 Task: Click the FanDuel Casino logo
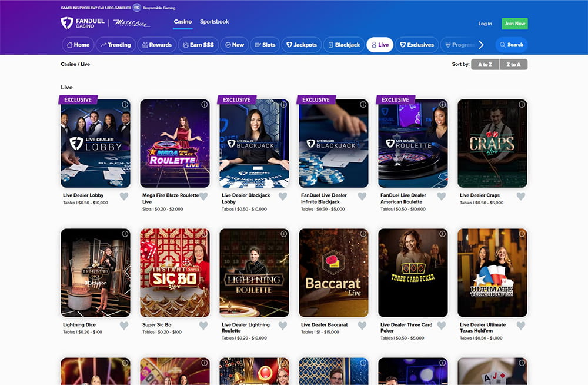click(x=83, y=24)
